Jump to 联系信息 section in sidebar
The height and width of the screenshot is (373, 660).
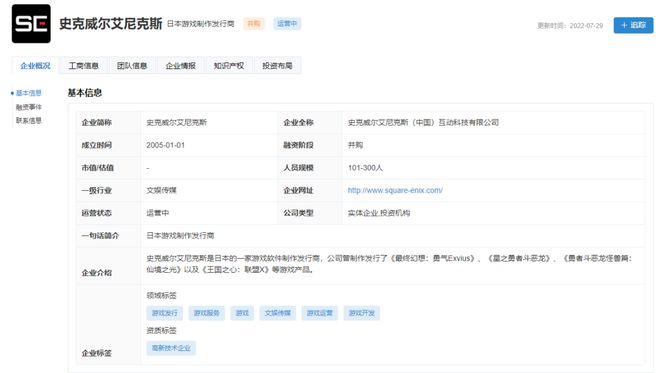pos(29,120)
